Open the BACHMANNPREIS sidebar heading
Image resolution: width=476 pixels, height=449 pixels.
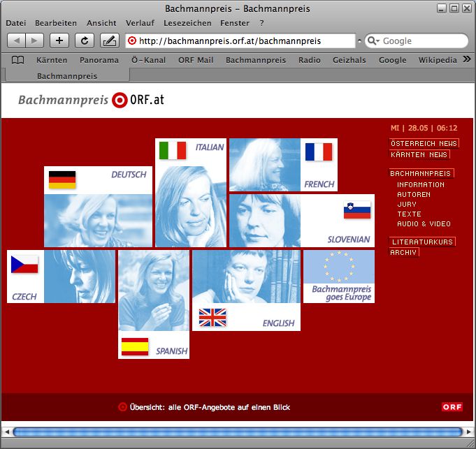click(421, 173)
